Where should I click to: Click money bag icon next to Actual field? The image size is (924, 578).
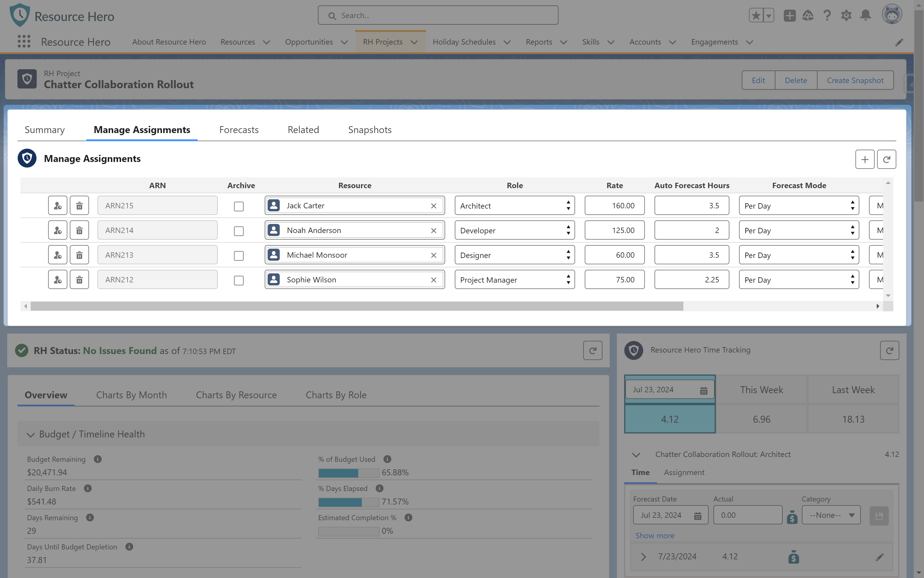point(792,517)
